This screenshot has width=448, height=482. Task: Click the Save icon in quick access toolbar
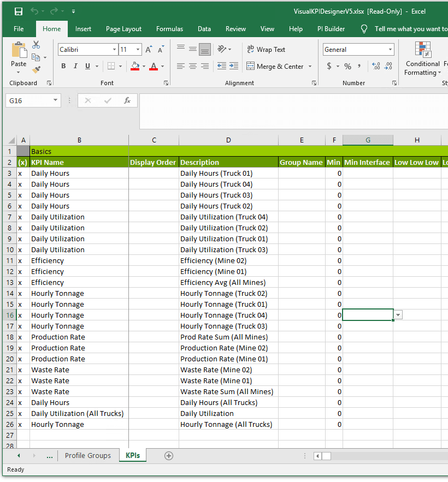pyautogui.click(x=18, y=11)
